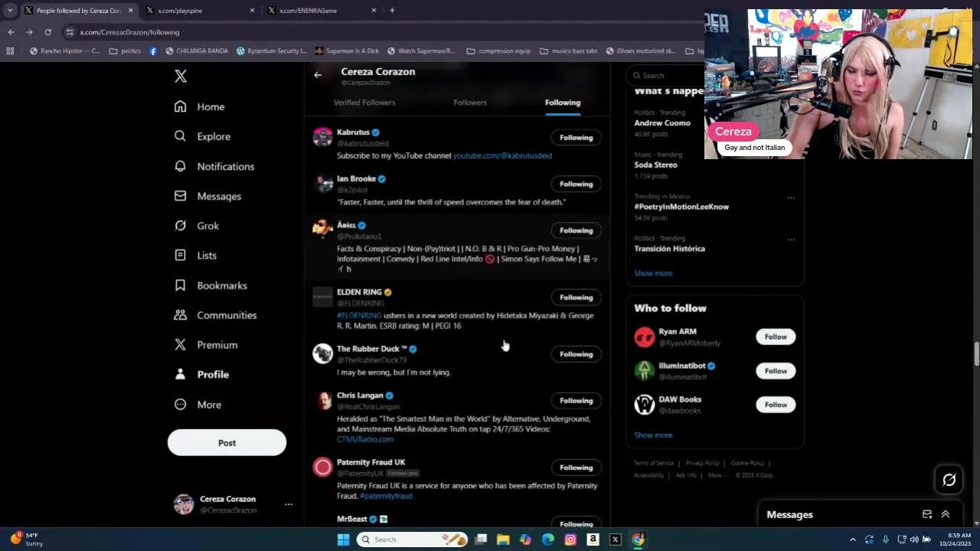Show more trending topics

pyautogui.click(x=653, y=273)
